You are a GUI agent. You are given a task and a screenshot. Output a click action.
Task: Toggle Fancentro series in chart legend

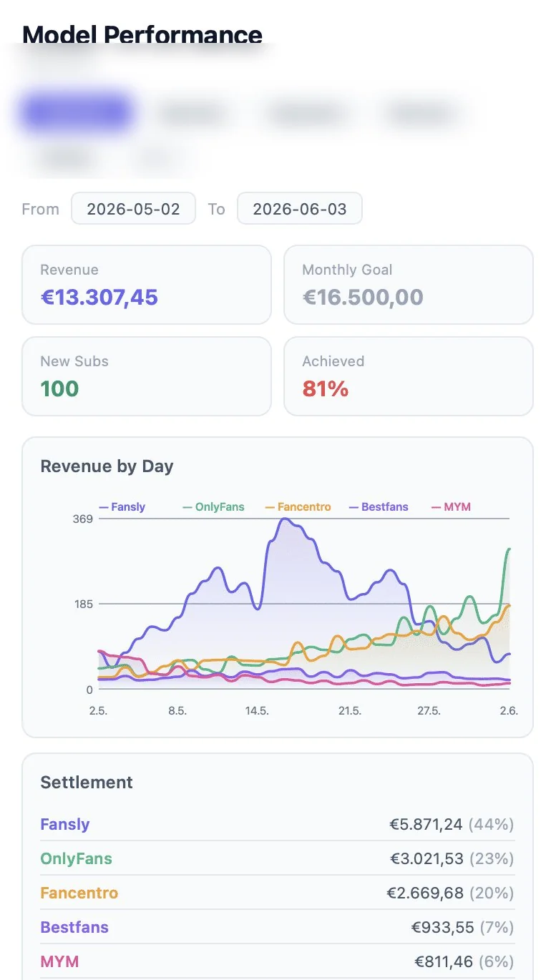298,507
